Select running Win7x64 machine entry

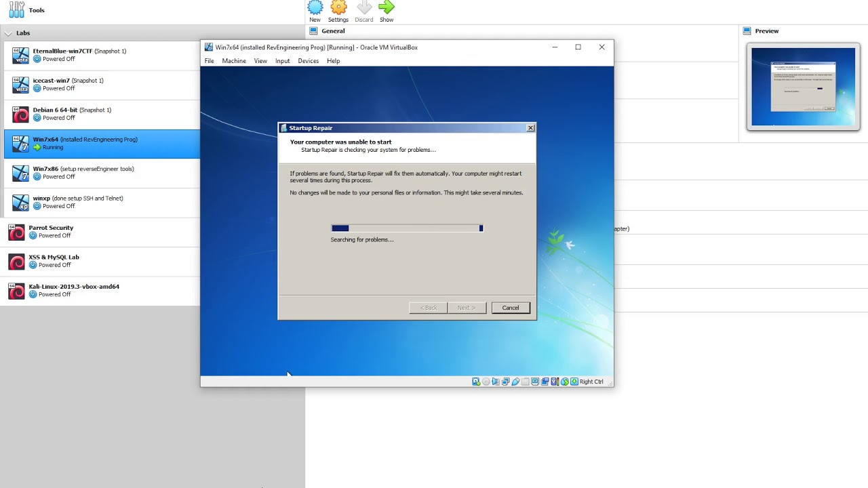tap(102, 144)
